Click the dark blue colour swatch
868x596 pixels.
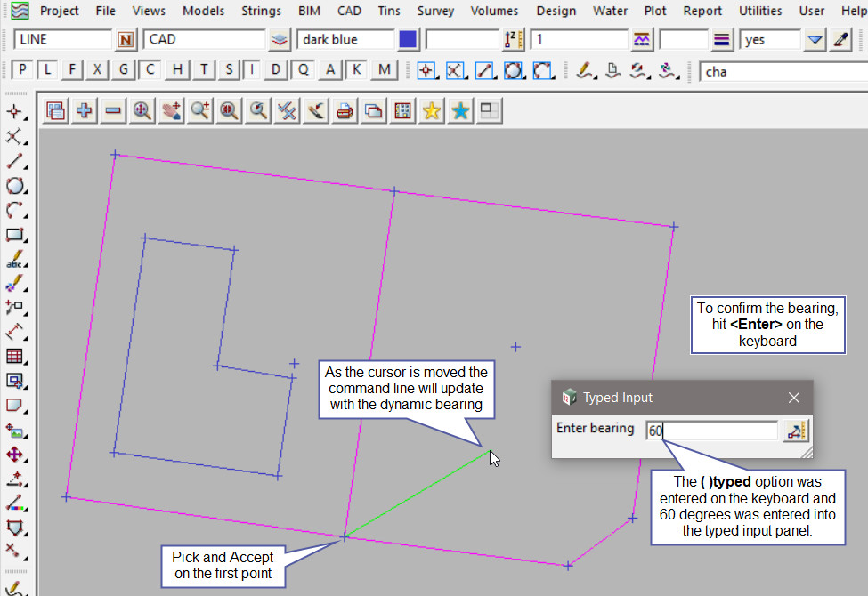coord(408,40)
